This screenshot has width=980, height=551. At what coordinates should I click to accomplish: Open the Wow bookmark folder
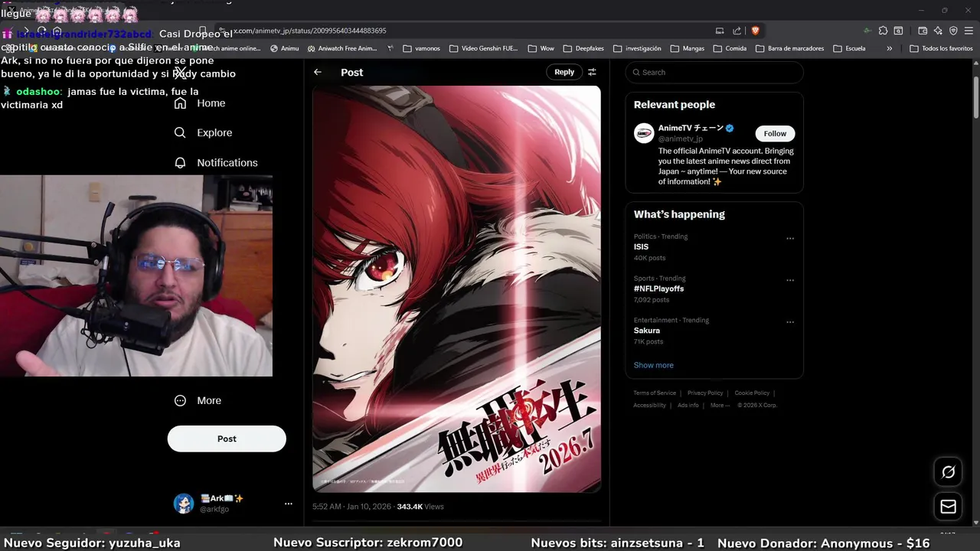541,48
